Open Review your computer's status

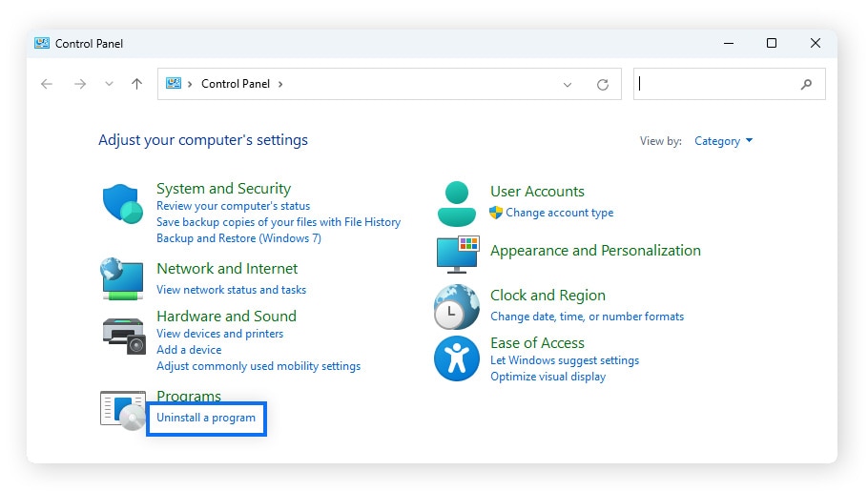(x=233, y=206)
